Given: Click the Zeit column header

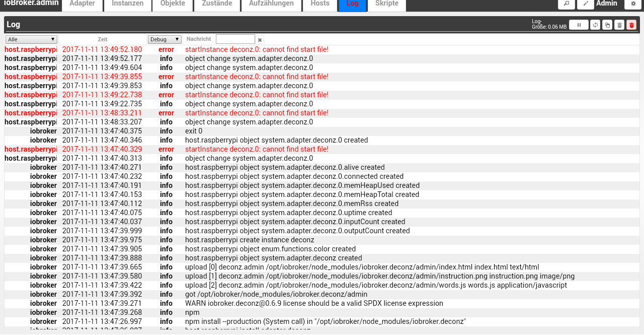Looking at the screenshot, I should pos(103,39).
